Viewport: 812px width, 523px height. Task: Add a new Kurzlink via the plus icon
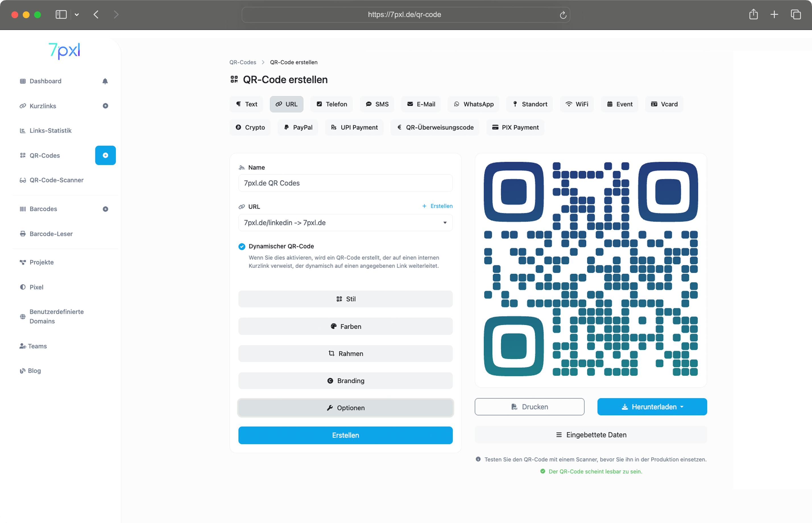coord(105,106)
